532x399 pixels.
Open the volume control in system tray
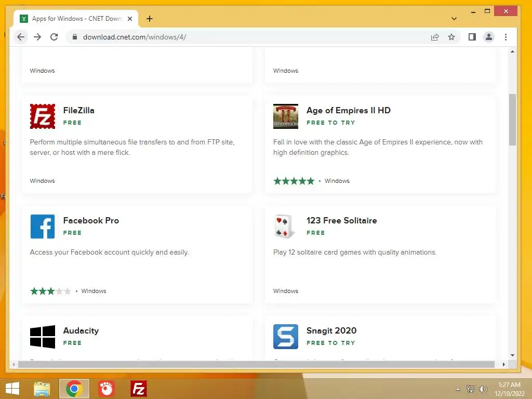(483, 389)
